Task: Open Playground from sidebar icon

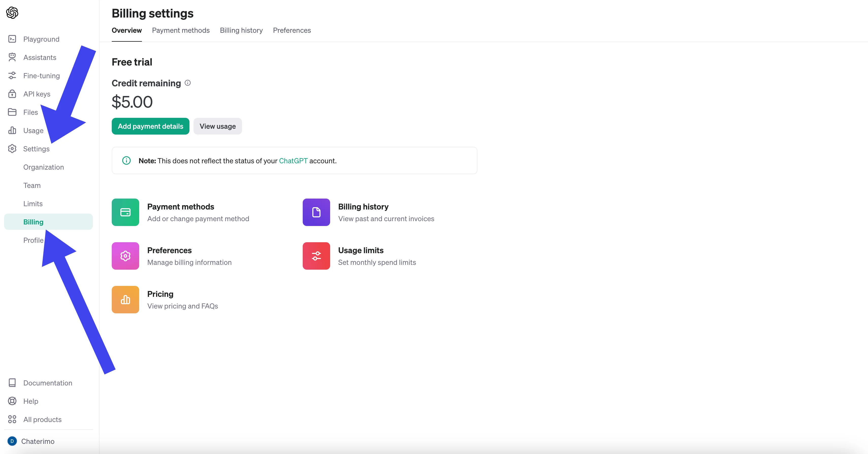Action: (12, 39)
